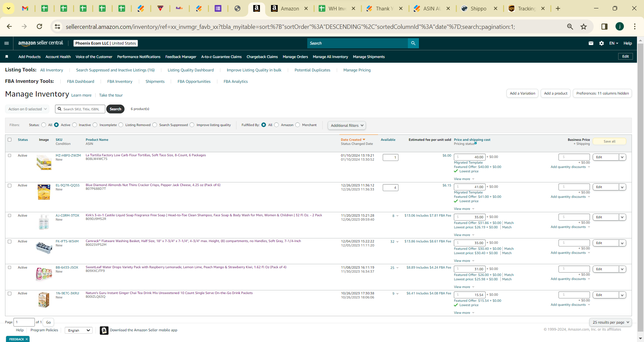The width and height of the screenshot is (644, 342).
Task: Open the tab search chevron
Action: pos(8,8)
